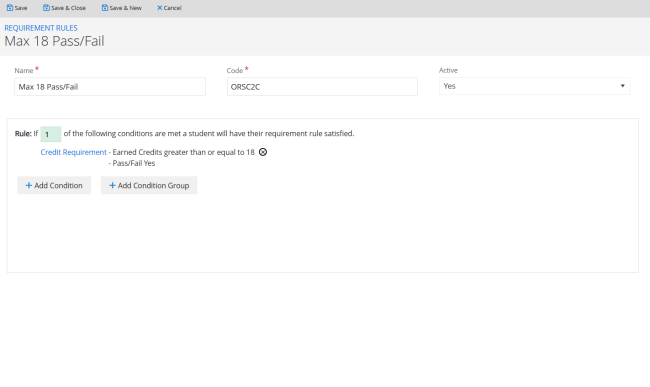The width and height of the screenshot is (650, 387).
Task: Select 'Earned Credits greater than or equal to 18' text
Action: pyautogui.click(x=184, y=152)
